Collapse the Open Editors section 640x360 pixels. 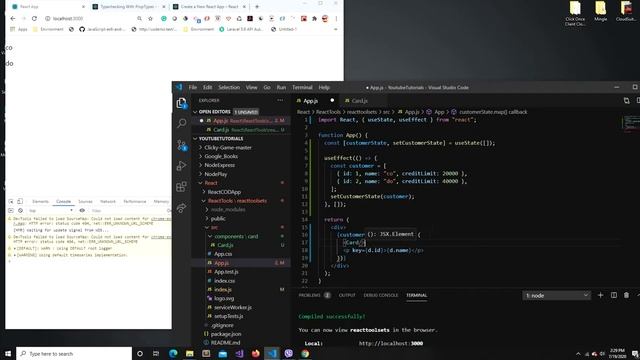coord(195,112)
